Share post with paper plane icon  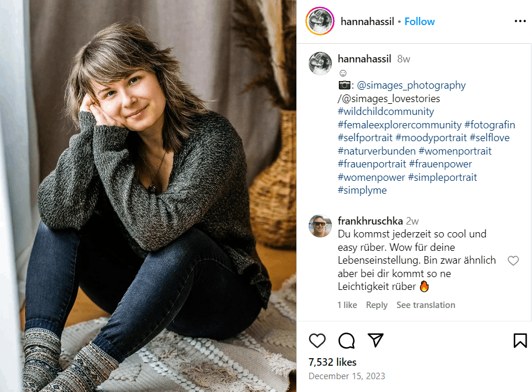[376, 340]
